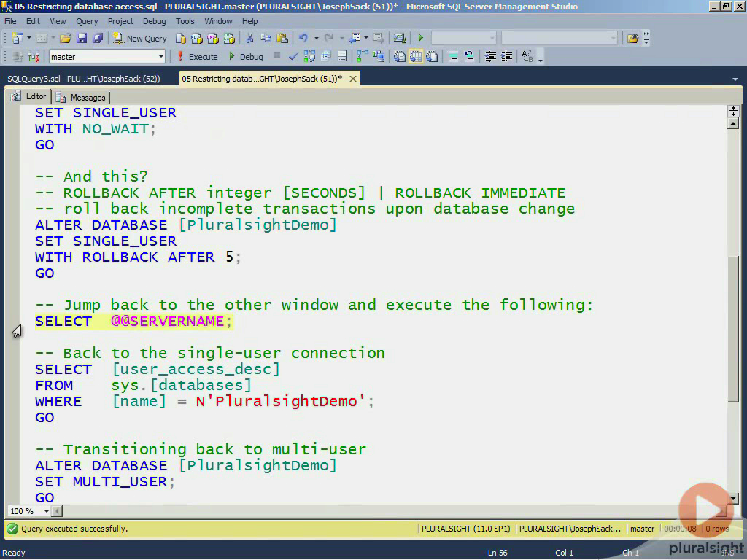Open the Edit menu

point(33,21)
